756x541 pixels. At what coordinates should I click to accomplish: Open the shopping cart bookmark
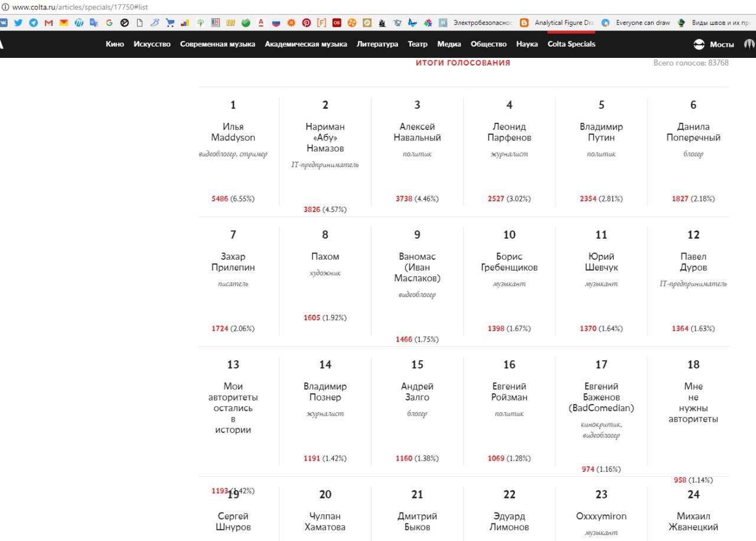pos(170,23)
